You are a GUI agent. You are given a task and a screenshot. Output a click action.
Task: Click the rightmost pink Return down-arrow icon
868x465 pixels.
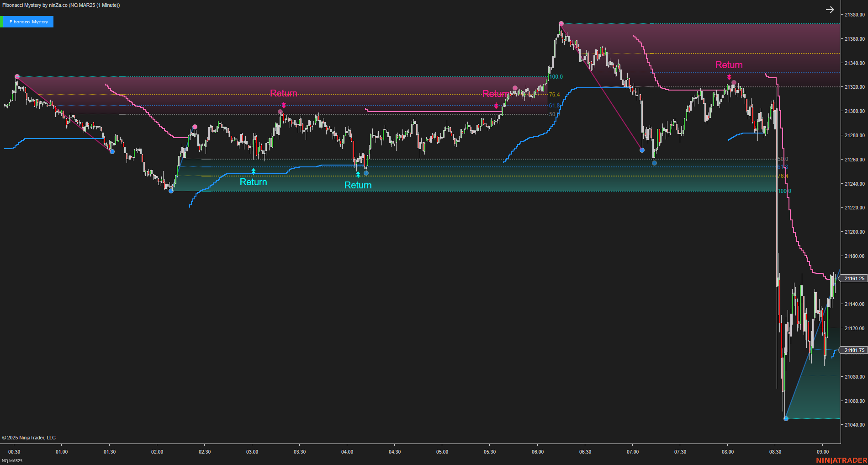[729, 77]
